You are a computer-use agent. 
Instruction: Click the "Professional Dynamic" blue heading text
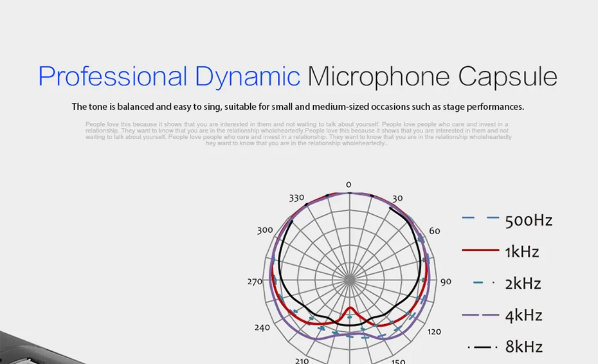click(169, 77)
